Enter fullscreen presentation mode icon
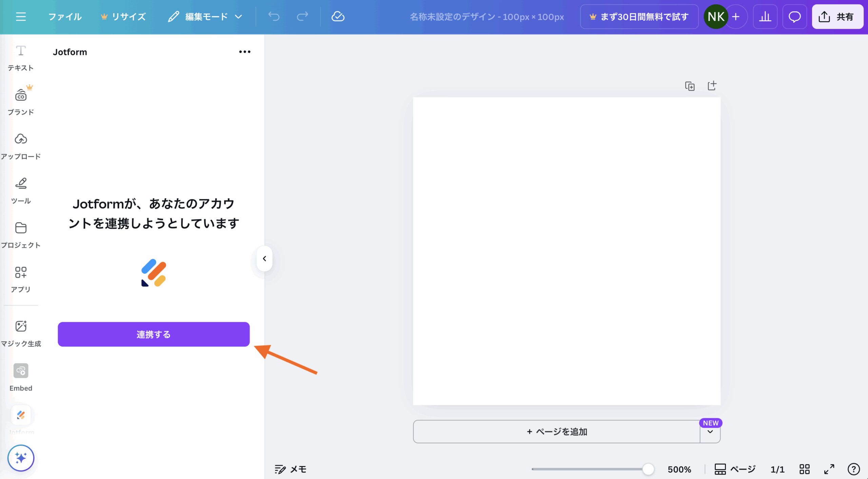 point(829,469)
